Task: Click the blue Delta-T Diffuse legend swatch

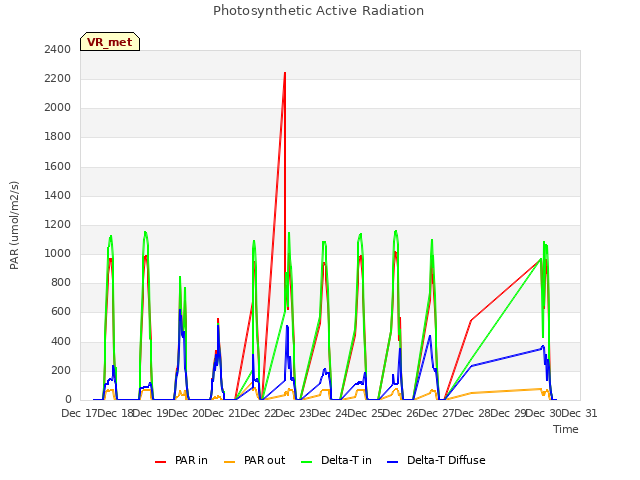Action: [392, 462]
